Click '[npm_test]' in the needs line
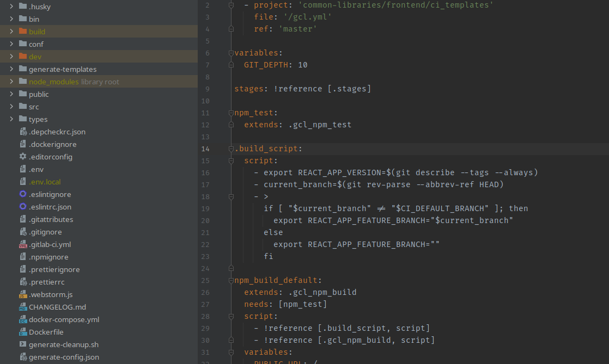The image size is (609, 364). click(x=303, y=304)
